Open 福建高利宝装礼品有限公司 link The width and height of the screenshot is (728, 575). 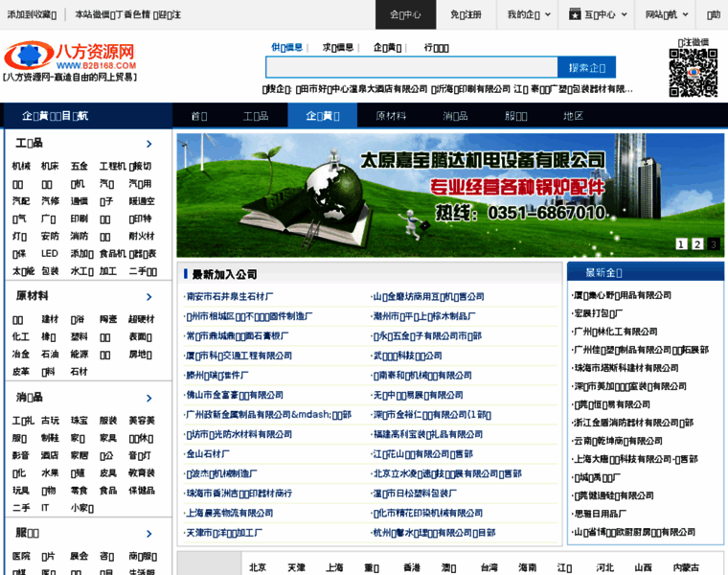[x=427, y=434]
